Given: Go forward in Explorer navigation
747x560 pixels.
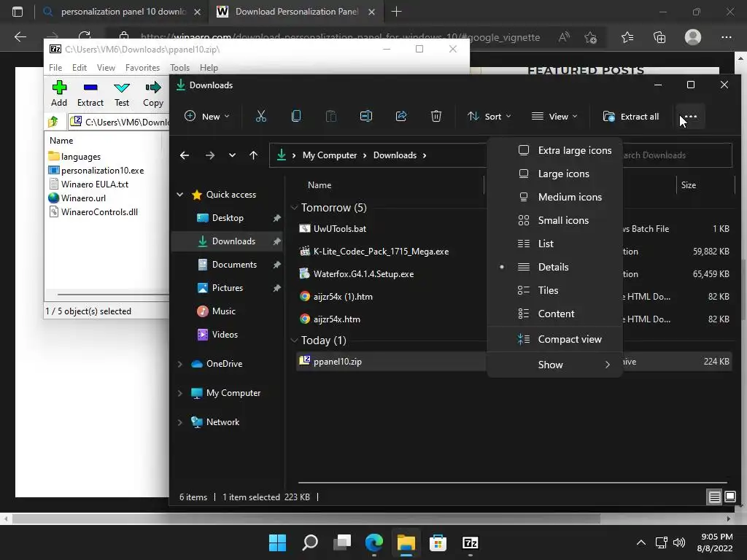Looking at the screenshot, I should coord(209,155).
